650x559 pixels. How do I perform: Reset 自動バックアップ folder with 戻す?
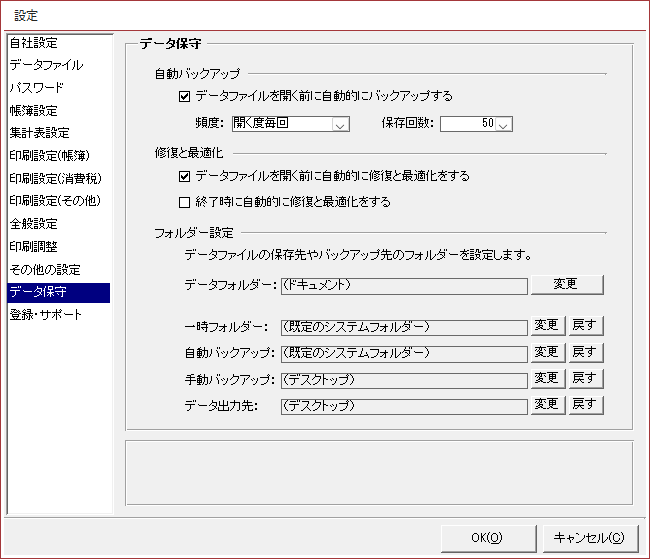[x=585, y=352]
